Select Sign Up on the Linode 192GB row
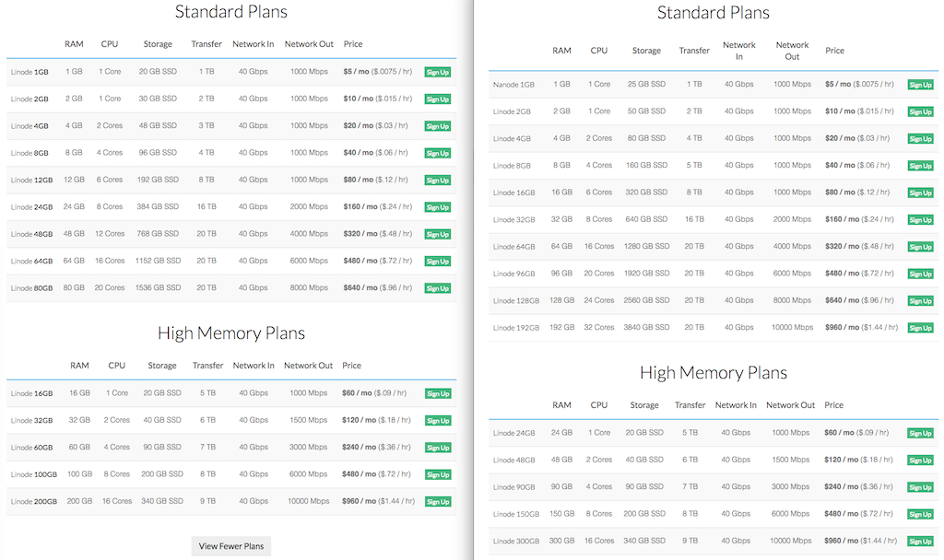944x560 pixels. [x=921, y=329]
